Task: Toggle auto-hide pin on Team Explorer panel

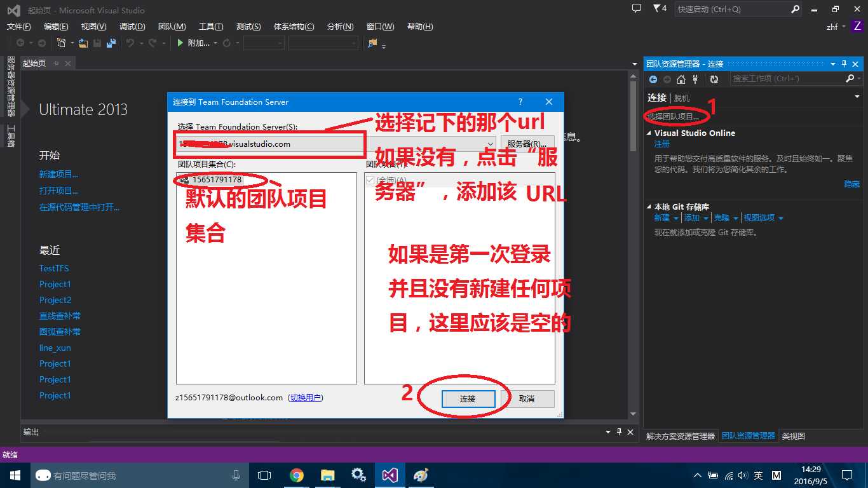Action: tap(844, 64)
